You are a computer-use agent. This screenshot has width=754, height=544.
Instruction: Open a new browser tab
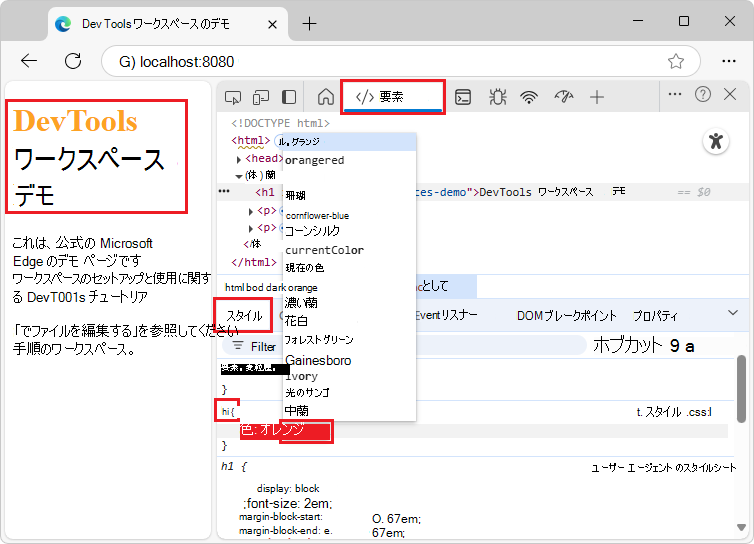click(309, 24)
